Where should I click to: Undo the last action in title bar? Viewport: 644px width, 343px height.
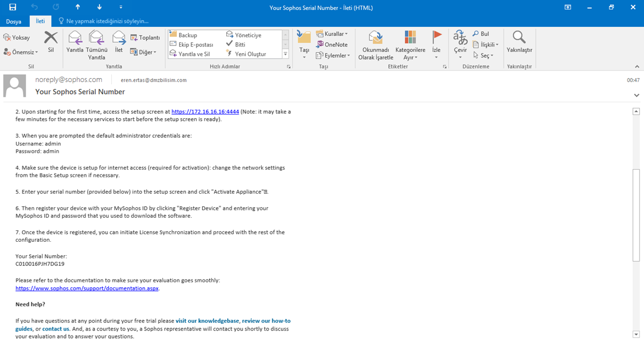point(34,7)
